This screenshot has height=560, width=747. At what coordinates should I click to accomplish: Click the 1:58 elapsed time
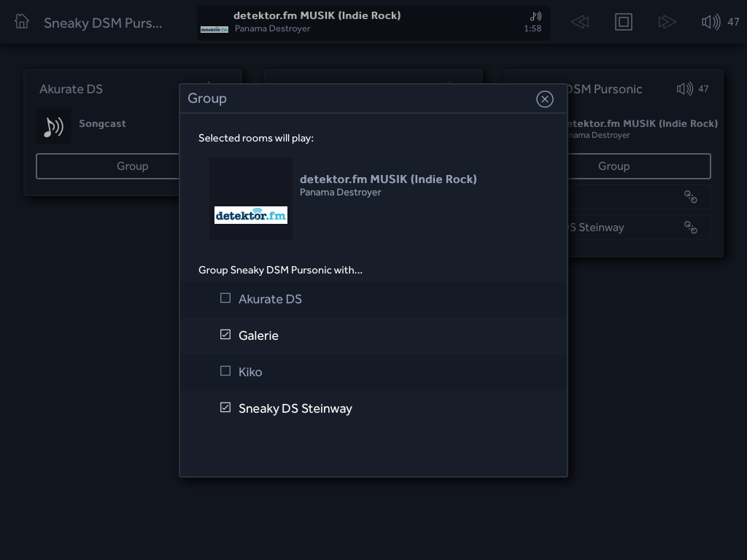click(x=533, y=28)
